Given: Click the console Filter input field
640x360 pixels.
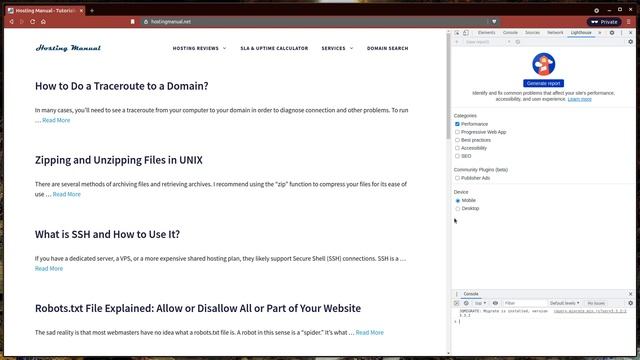Looking at the screenshot, I should (524, 303).
